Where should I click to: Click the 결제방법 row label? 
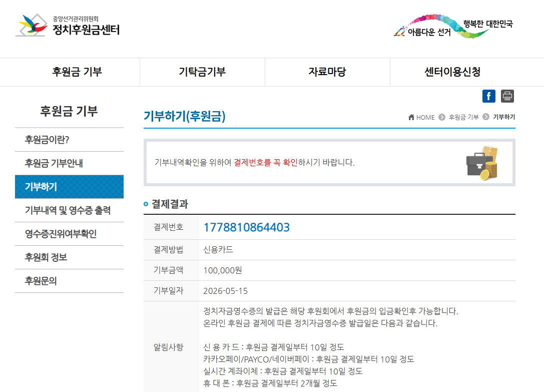coord(169,250)
